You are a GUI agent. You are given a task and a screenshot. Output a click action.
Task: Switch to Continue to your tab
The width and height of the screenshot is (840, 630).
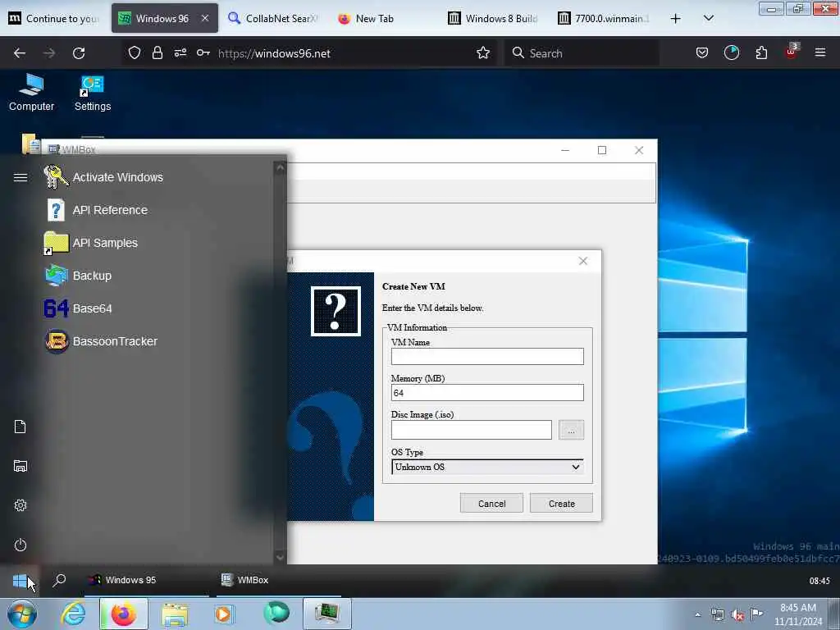(x=55, y=18)
